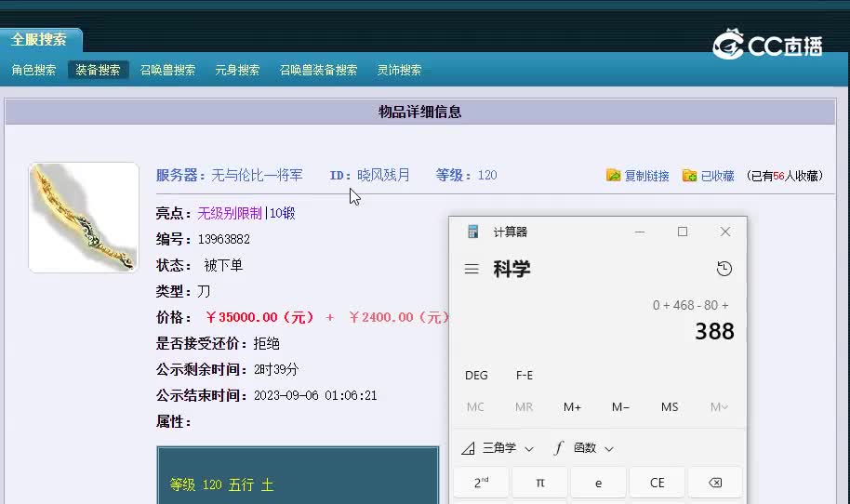Expand the 三角学 trigonometry dropdown
The image size is (850, 504).
[x=498, y=448]
